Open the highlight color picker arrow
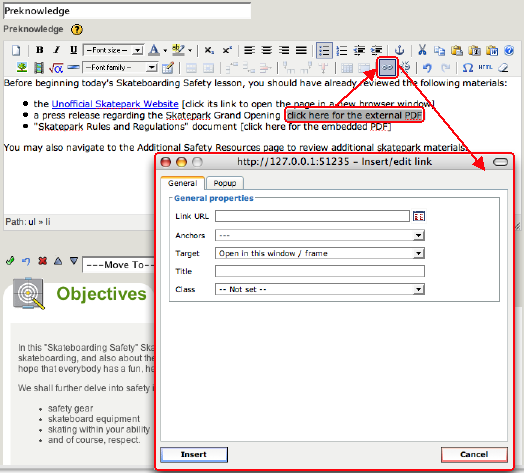Image resolution: width=524 pixels, height=473 pixels. click(190, 51)
